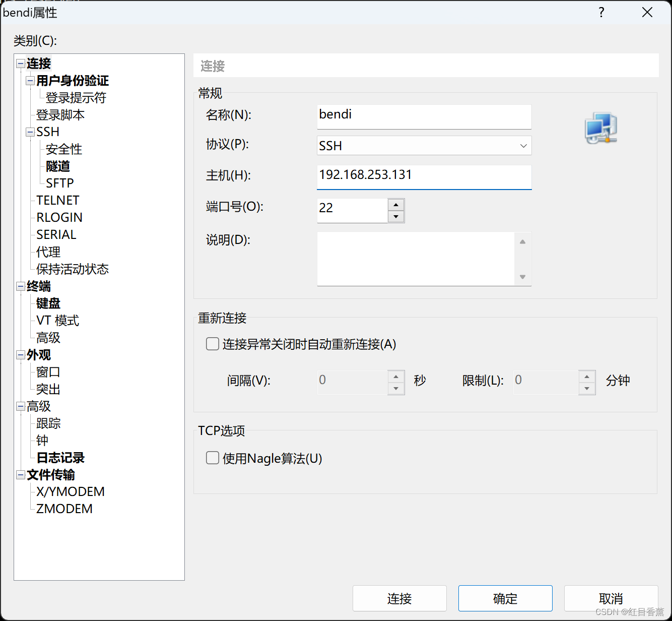
Task: Increase the 端口号 value with the up arrow
Action: click(396, 204)
